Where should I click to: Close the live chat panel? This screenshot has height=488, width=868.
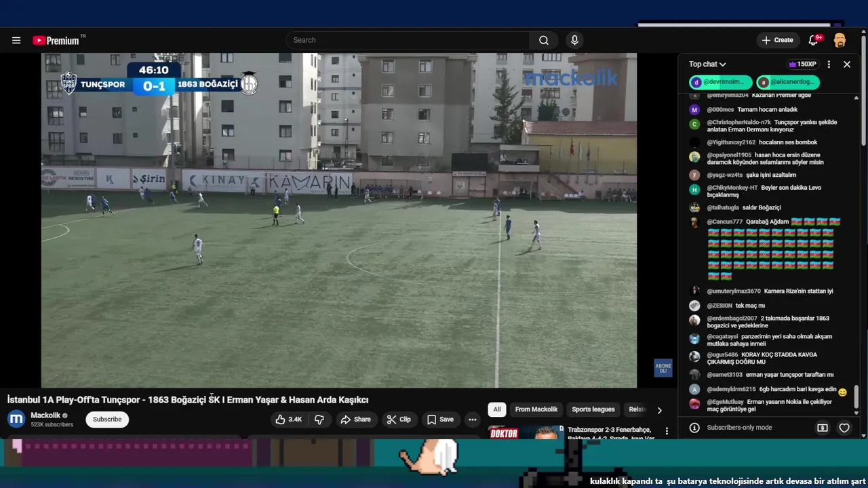[x=847, y=64]
